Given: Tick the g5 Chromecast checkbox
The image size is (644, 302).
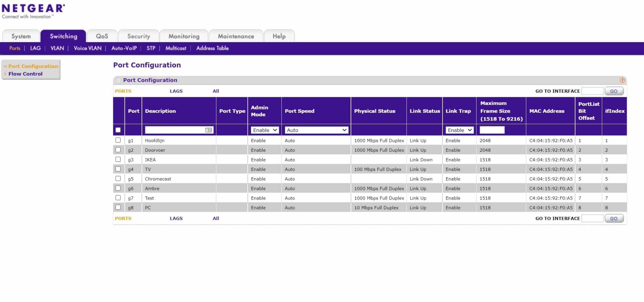Looking at the screenshot, I should 118,178.
